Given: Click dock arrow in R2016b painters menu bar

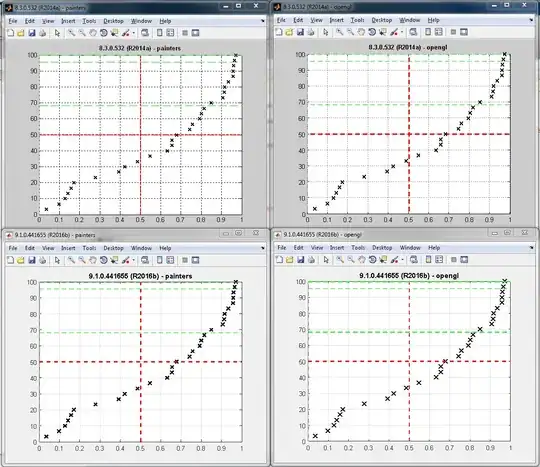Looking at the screenshot, I should (262, 248).
